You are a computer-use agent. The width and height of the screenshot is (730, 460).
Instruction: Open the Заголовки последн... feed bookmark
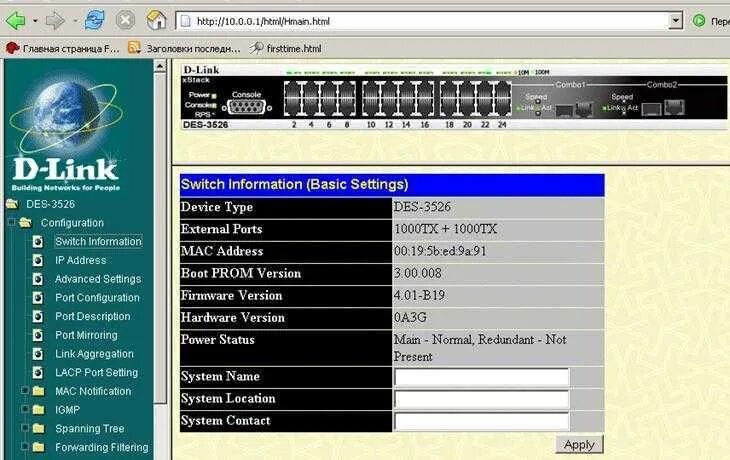click(184, 48)
